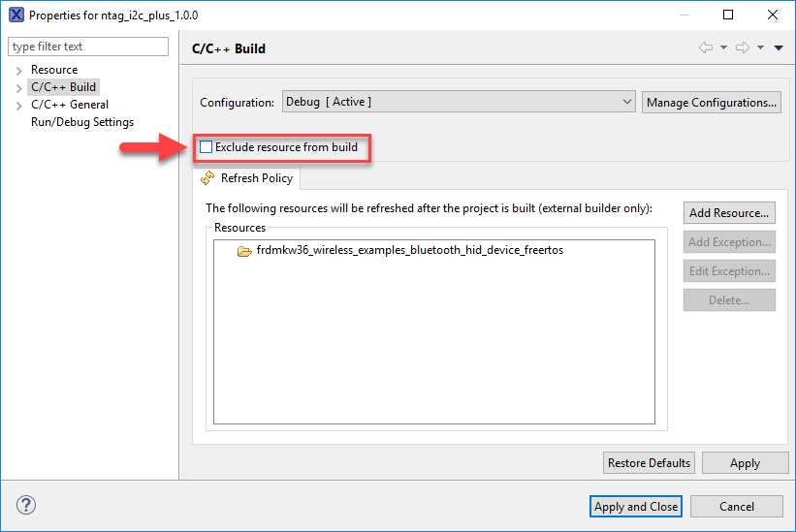Expand the C/C++ General tree node

[18, 105]
